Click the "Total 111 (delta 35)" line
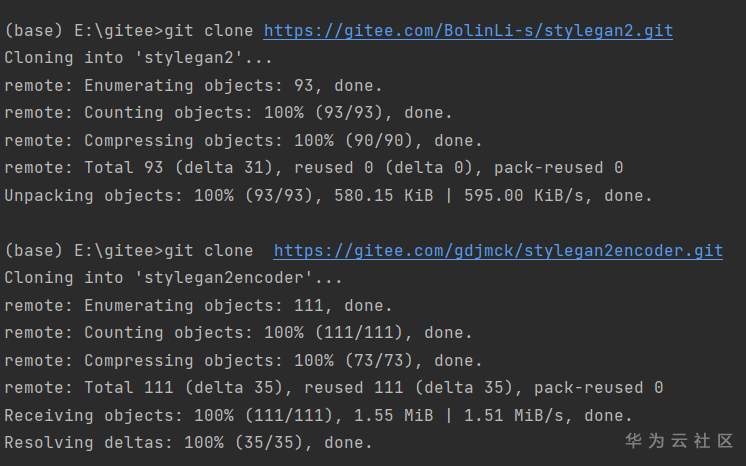The width and height of the screenshot is (746, 466). pos(333,387)
